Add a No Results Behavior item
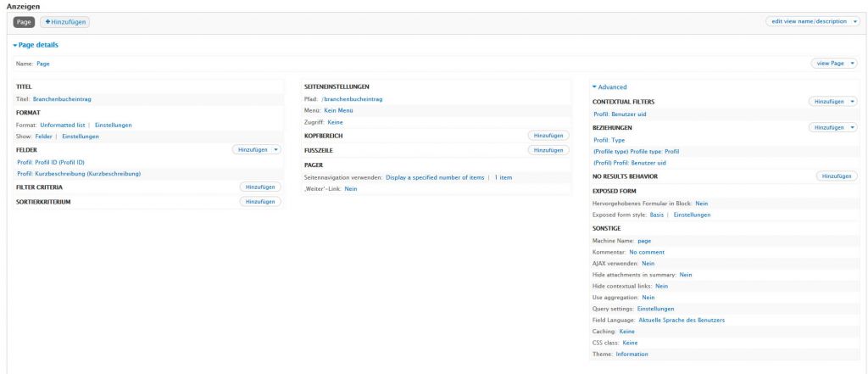The height and width of the screenshot is (374, 868). tap(836, 176)
